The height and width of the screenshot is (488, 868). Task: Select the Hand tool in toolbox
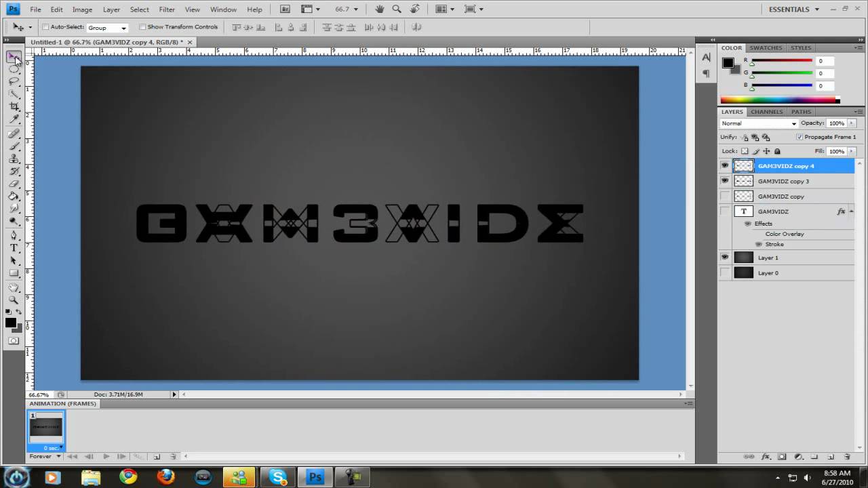pyautogui.click(x=14, y=287)
